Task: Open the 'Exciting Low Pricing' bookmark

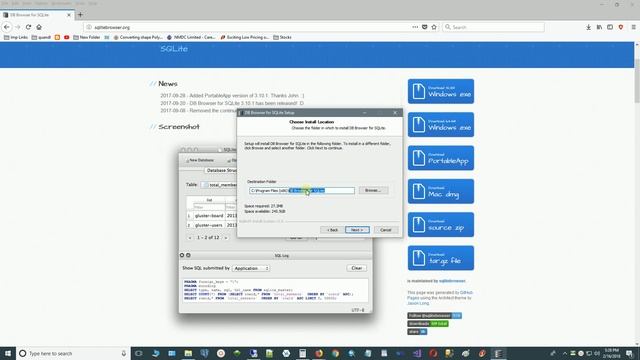Action: click(x=244, y=37)
